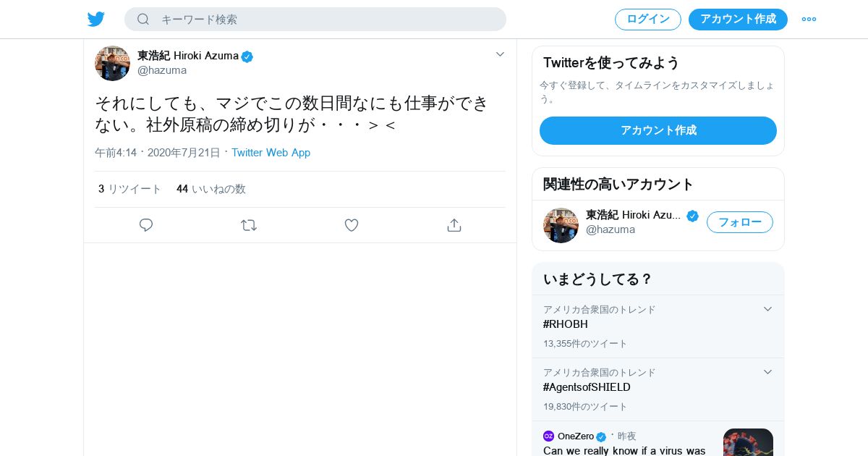Expand the tweet options chevron
The height and width of the screenshot is (456, 868).
[x=500, y=54]
